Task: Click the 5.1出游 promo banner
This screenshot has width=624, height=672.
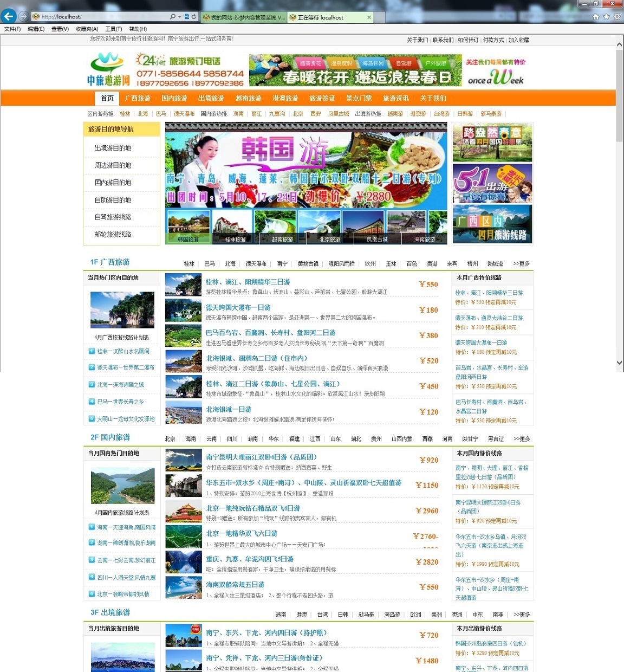Action: pyautogui.click(x=492, y=184)
